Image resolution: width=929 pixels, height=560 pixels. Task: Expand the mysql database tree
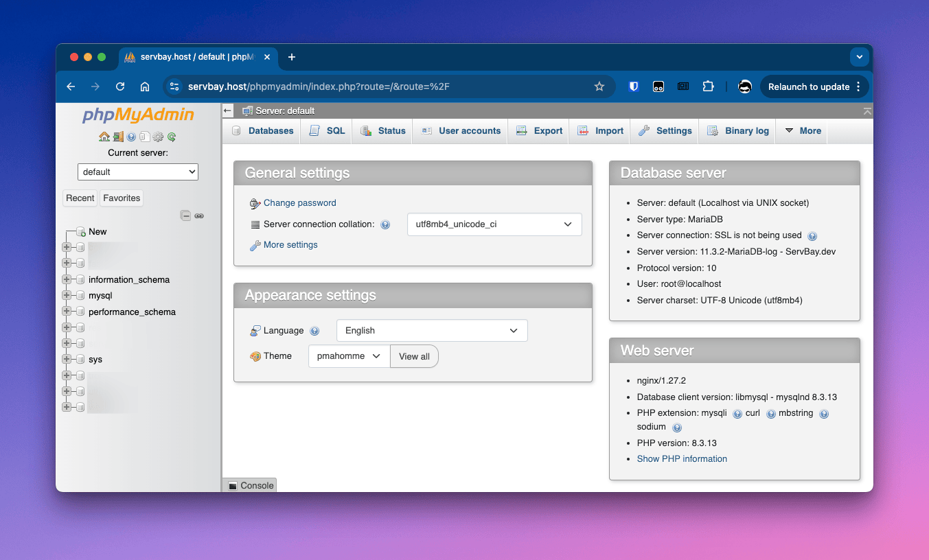tap(66, 295)
